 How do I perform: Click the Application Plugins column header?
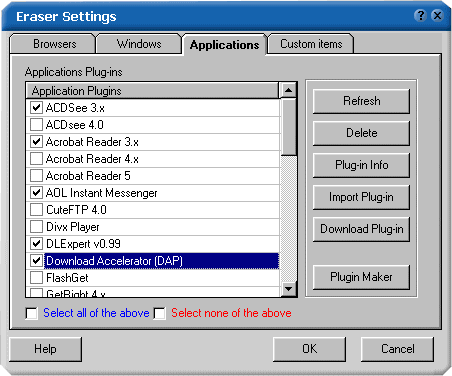152,91
